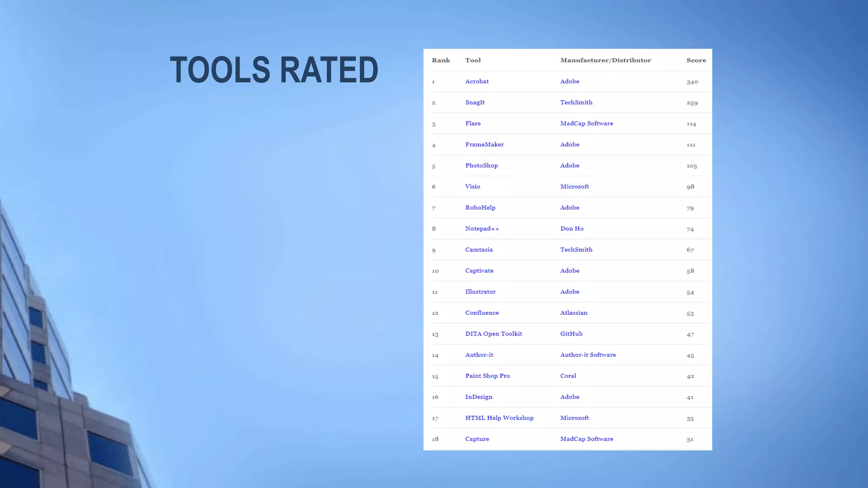Select the score 47 cell
The image size is (868, 488).
[x=690, y=334]
